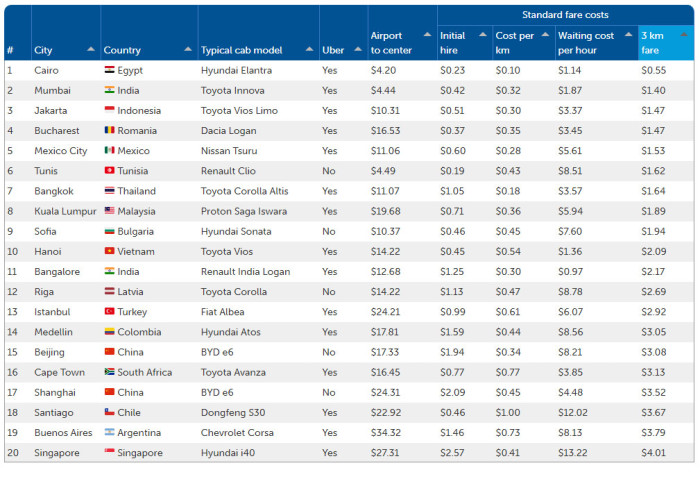Viewport: 700px width, 486px height.
Task: Sort by Airport to center arrow
Action: click(x=427, y=34)
